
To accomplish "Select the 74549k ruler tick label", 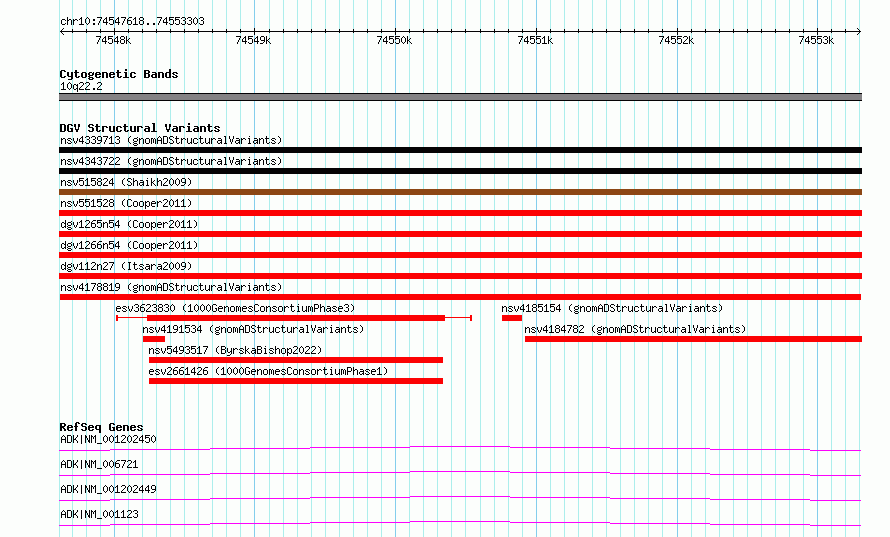I will pos(253,40).
